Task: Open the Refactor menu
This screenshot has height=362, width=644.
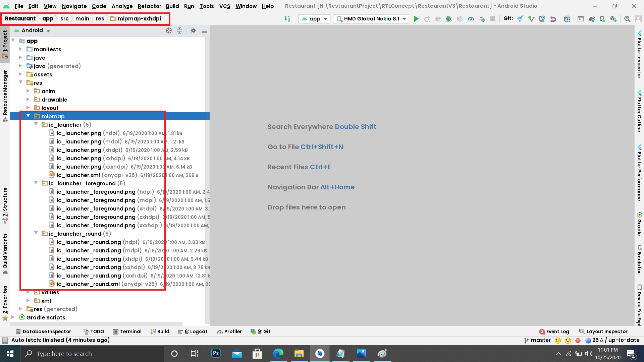Action: 149,6
